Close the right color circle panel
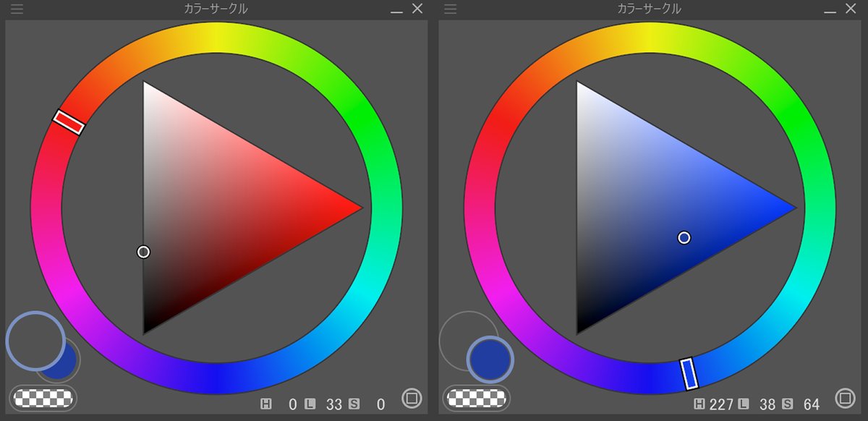The height and width of the screenshot is (421, 868). [851, 9]
